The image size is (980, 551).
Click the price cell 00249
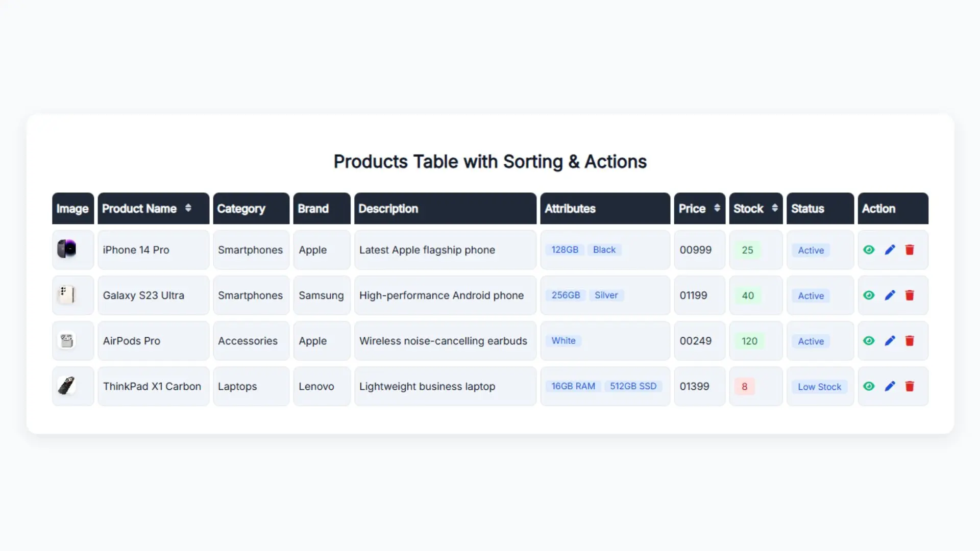(699, 341)
